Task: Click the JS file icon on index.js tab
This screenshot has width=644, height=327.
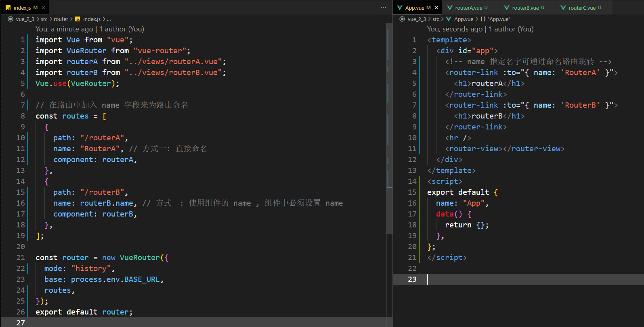Action: point(8,8)
